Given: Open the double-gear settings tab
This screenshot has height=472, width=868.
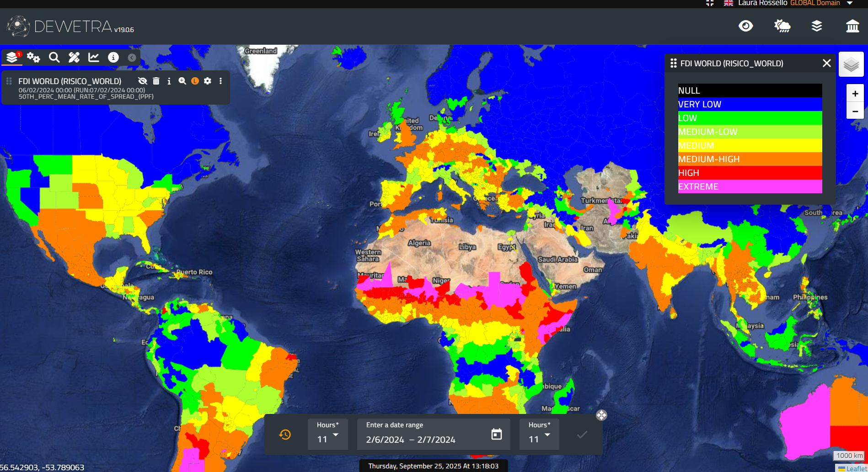Looking at the screenshot, I should pos(33,58).
